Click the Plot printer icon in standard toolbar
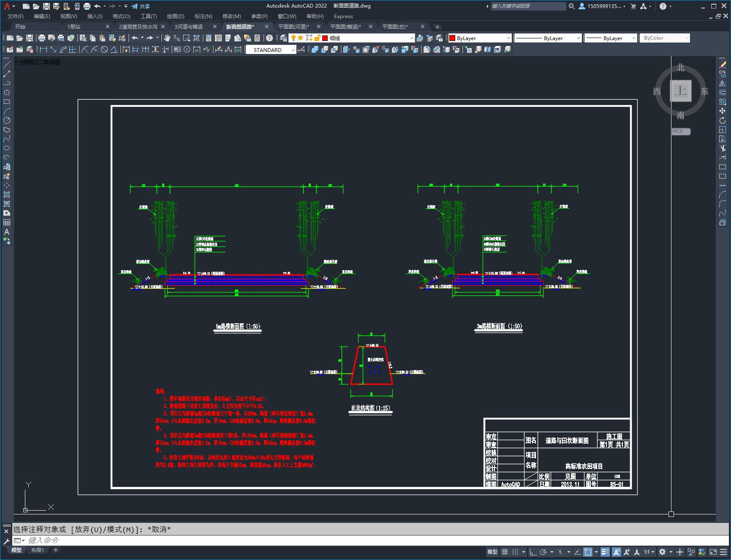This screenshot has width=731, height=560. point(42,38)
